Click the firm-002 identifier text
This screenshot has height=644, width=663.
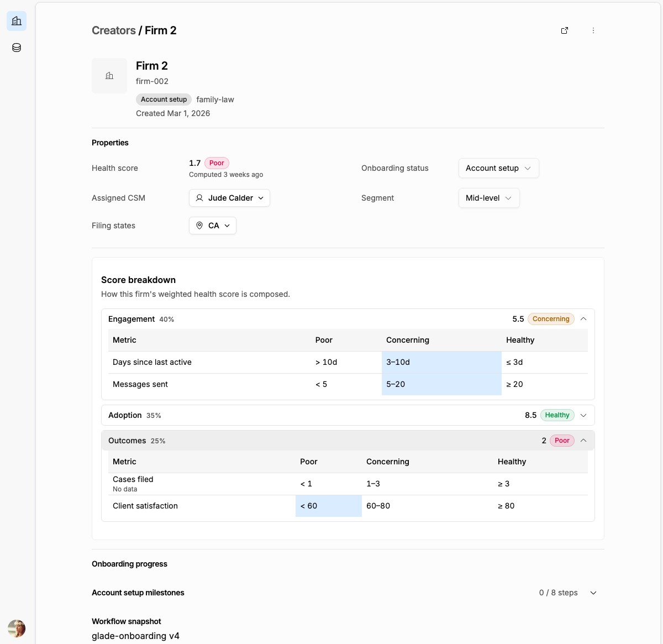tap(152, 81)
